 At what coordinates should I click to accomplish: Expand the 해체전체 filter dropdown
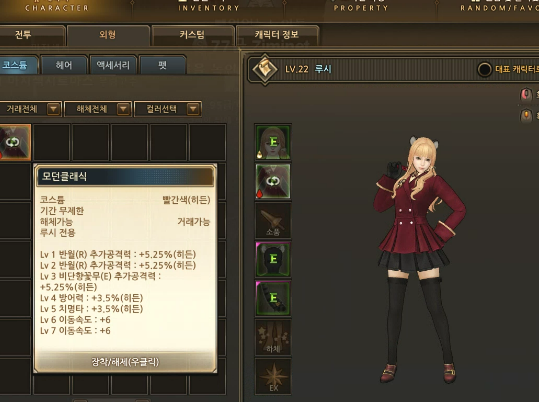(x=98, y=109)
